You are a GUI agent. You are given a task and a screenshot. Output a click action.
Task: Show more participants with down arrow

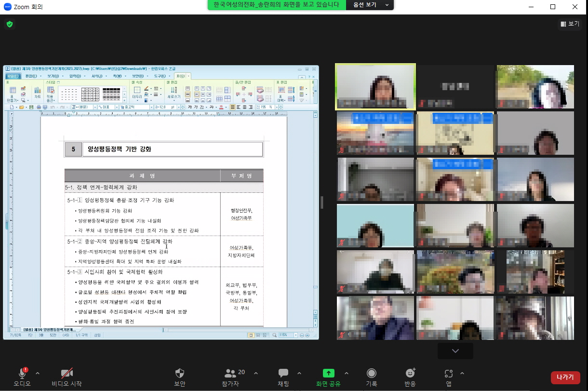coord(455,351)
